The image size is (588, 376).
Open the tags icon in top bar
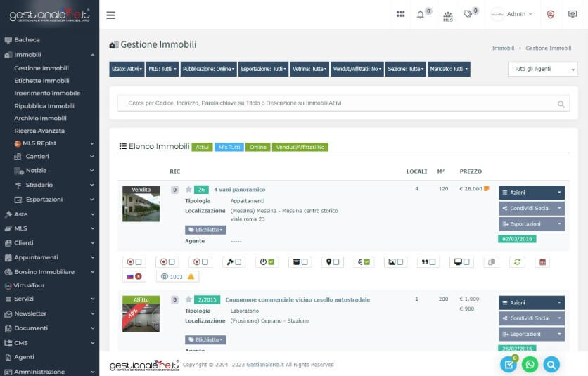(x=468, y=14)
